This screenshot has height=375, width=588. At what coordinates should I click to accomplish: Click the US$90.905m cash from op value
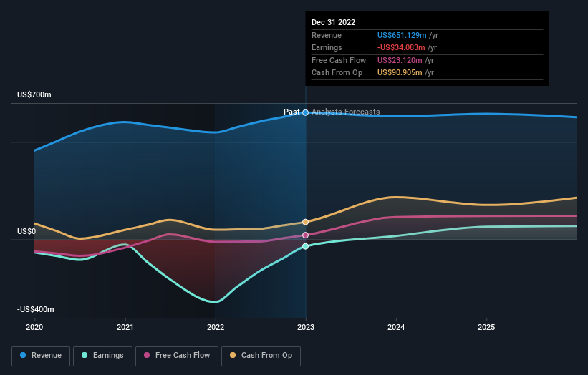400,73
